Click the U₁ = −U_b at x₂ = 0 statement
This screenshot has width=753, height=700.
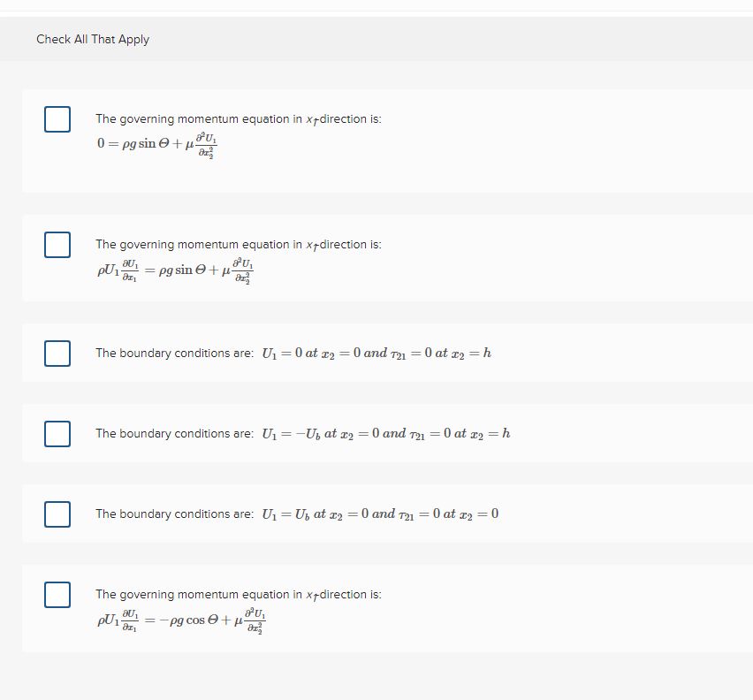click(300, 433)
